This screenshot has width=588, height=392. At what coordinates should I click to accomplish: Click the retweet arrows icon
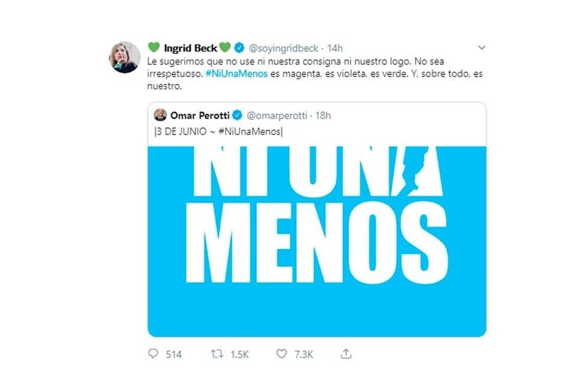(217, 353)
